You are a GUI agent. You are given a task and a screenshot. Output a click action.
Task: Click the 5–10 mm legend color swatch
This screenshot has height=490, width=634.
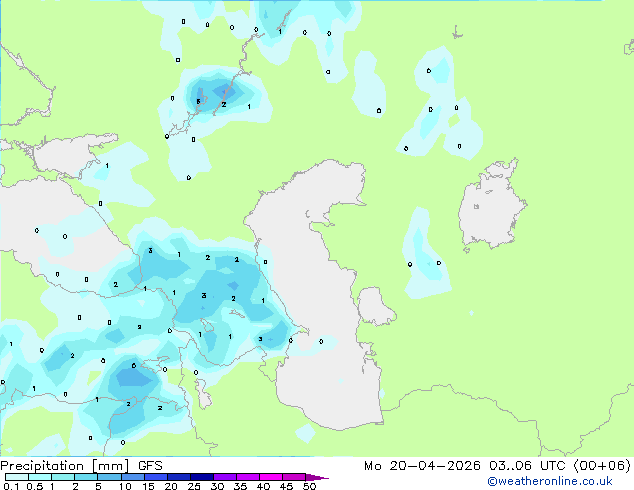(109, 477)
